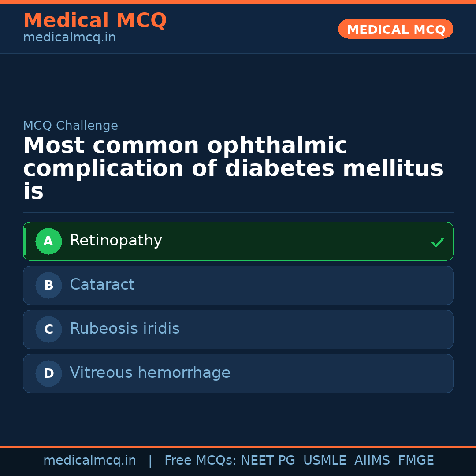Expand the MCQ Challenge section
This screenshot has height=476, width=476.
pyautogui.click(x=71, y=126)
